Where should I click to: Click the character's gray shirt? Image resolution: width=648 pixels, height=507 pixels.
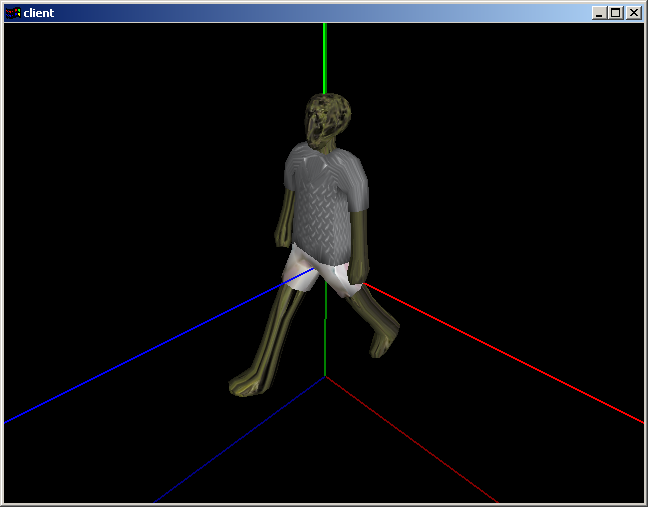(326, 202)
